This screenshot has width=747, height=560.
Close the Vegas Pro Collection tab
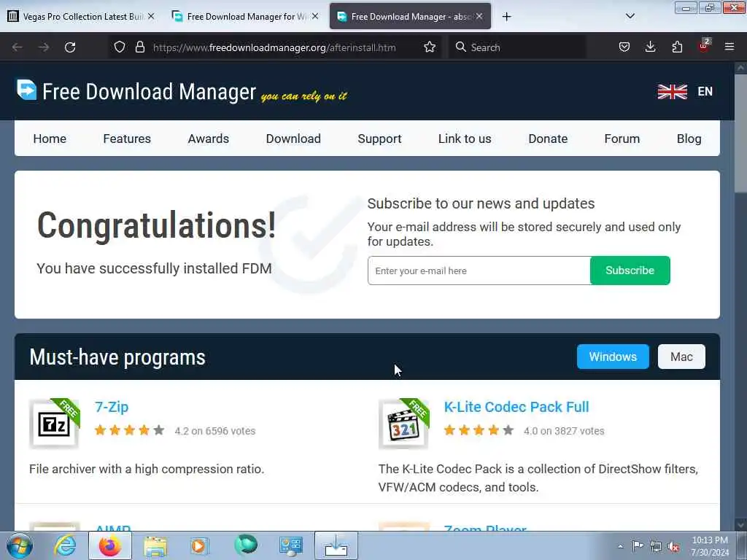tap(151, 16)
